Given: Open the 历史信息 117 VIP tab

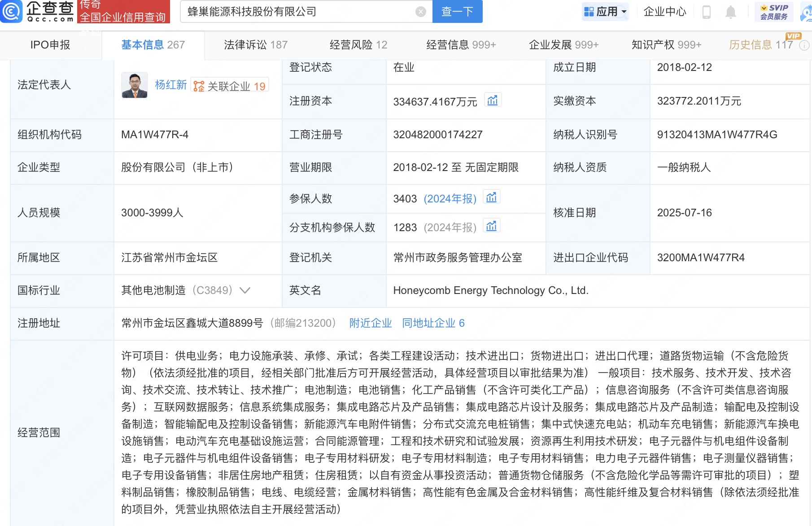Looking at the screenshot, I should pos(761,45).
